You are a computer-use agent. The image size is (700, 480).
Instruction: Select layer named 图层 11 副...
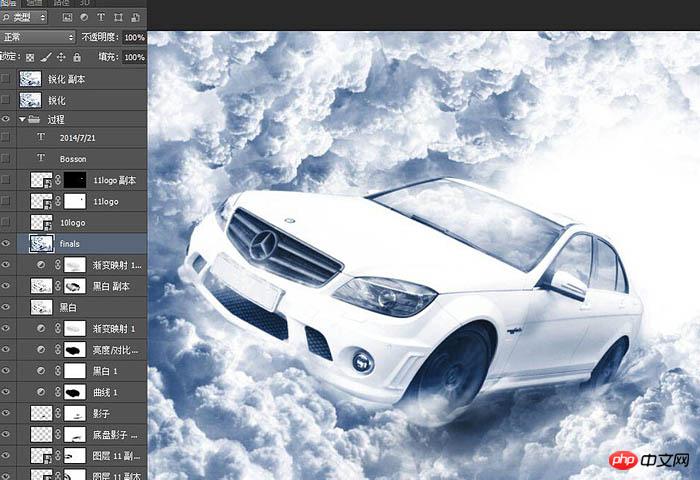click(x=116, y=455)
